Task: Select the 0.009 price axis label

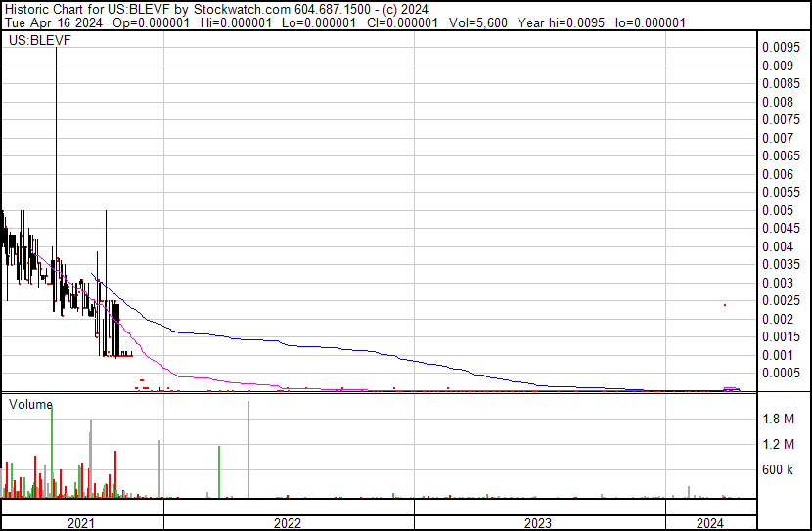Action: click(778, 66)
